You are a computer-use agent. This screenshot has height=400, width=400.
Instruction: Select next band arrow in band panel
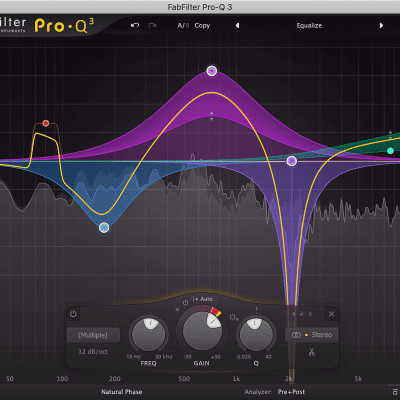311,314
